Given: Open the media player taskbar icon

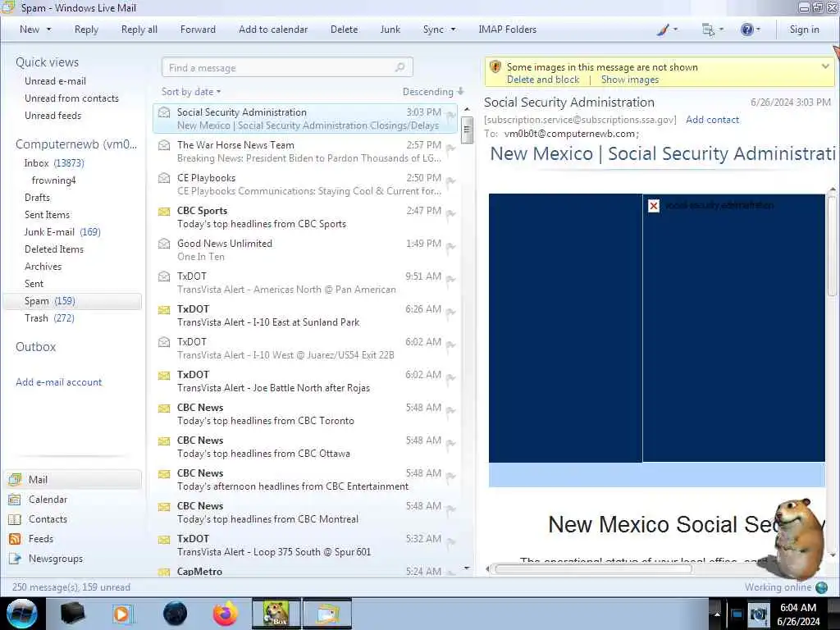Looking at the screenshot, I should (x=121, y=614).
